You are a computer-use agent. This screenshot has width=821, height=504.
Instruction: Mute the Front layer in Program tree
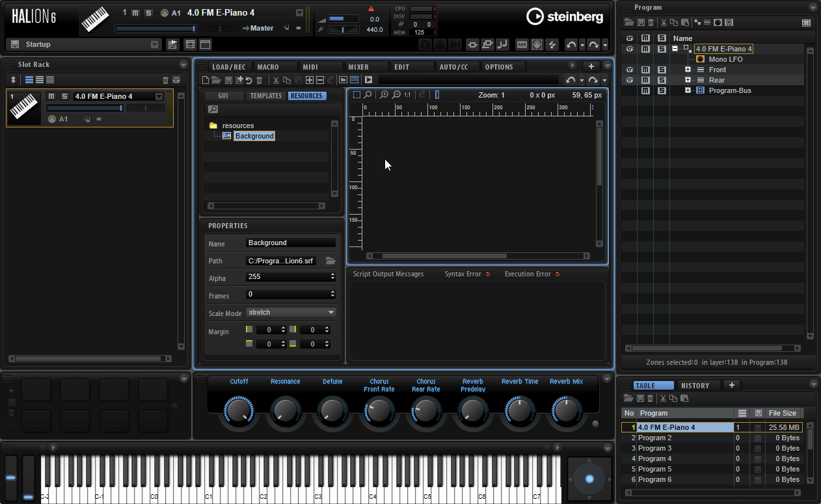click(x=645, y=70)
